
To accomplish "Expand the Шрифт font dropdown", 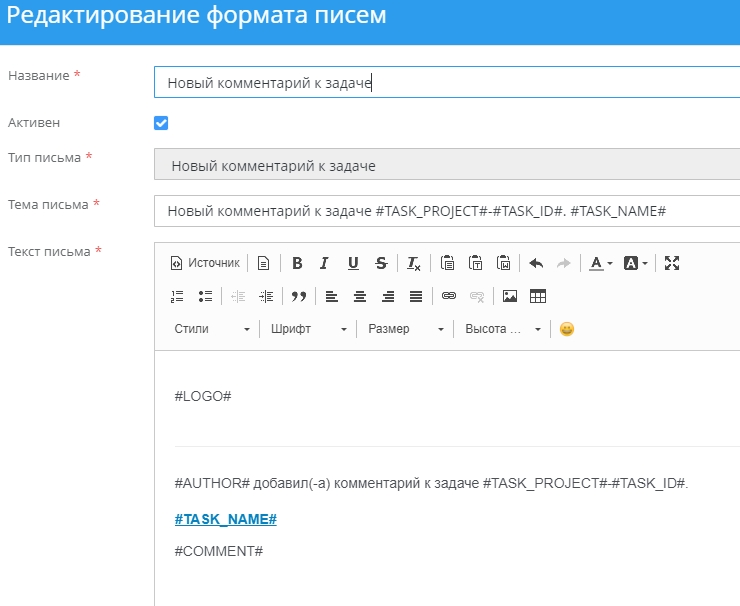I will 309,329.
